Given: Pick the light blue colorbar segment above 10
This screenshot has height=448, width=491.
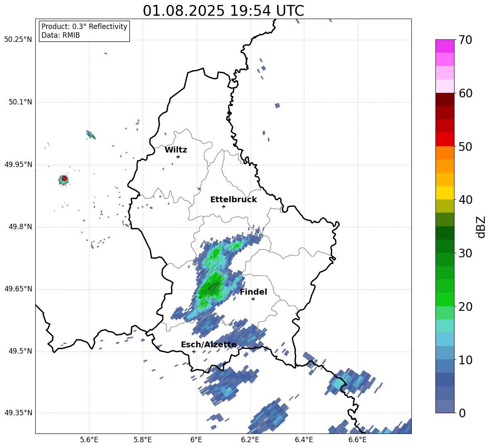Looking at the screenshot, I should pos(445,353).
